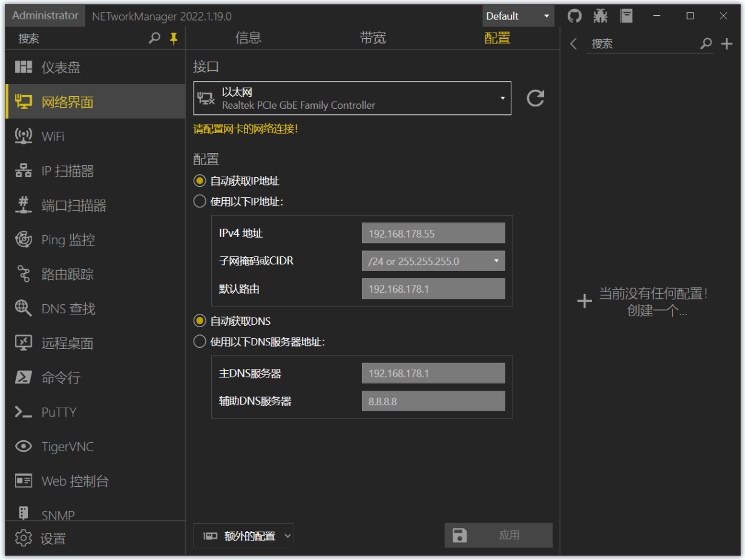This screenshot has width=745, height=560.
Task: Open the 路由跟踪 traceroute tool
Action: [63, 273]
